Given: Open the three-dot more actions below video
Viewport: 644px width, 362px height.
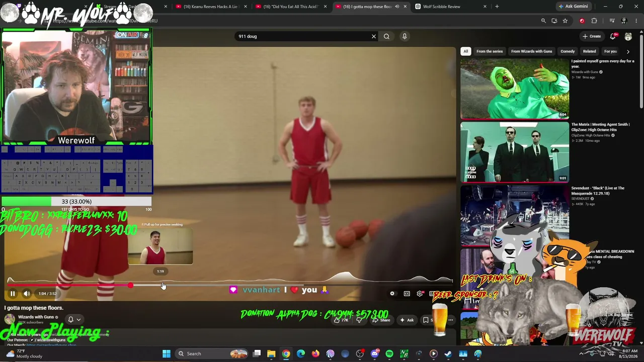Looking at the screenshot, I should [450, 320].
